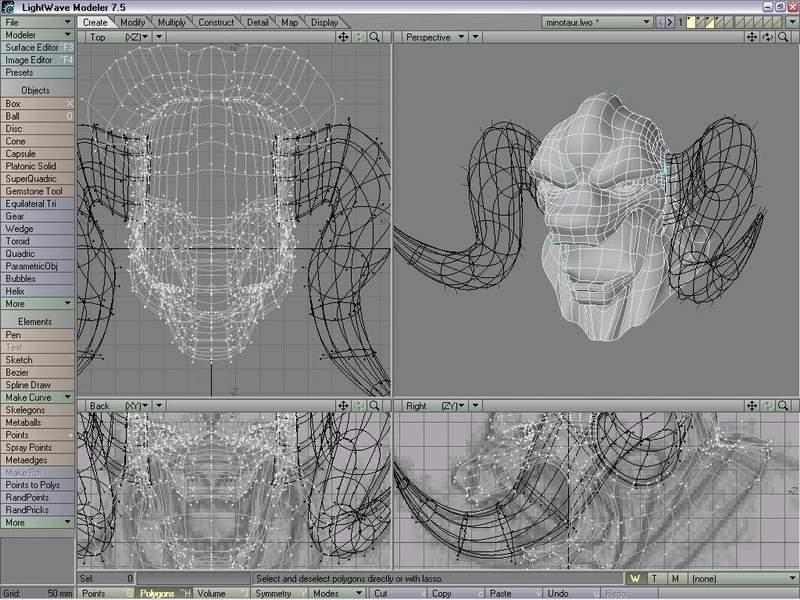Image resolution: width=800 pixels, height=600 pixels.
Task: Select the M morph map button
Action: pos(675,579)
